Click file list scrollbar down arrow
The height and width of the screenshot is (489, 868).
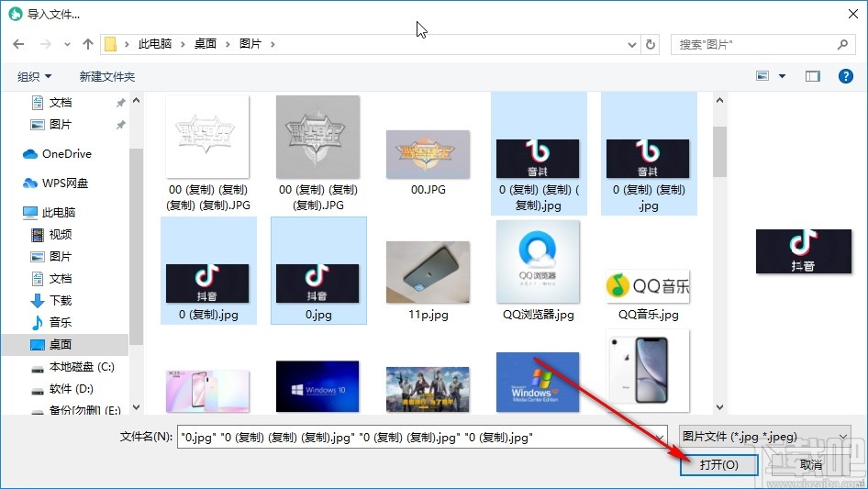(719, 407)
